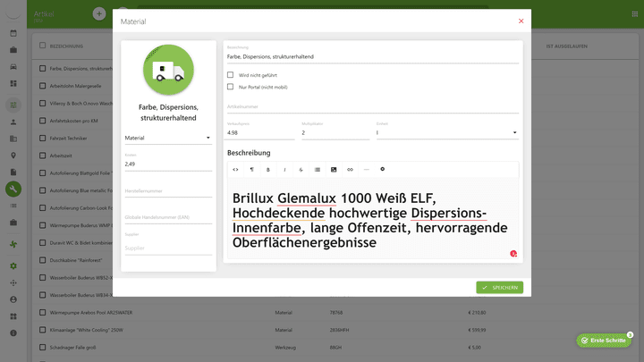Click the red grammar checker badge
This screenshot has height=362, width=644.
pyautogui.click(x=513, y=254)
